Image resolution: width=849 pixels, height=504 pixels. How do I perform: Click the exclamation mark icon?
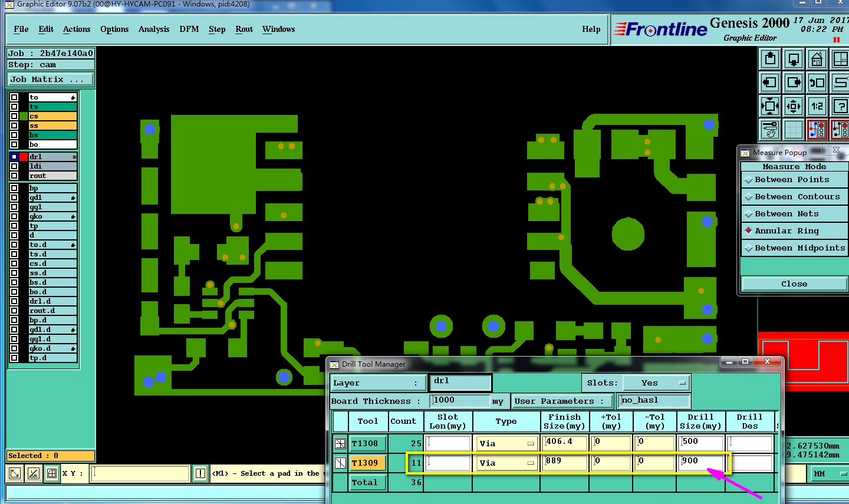(x=200, y=473)
